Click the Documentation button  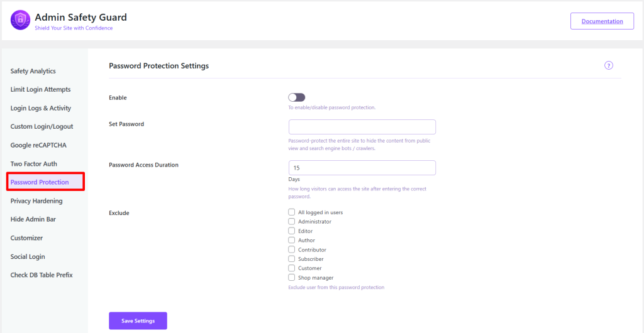point(602,21)
